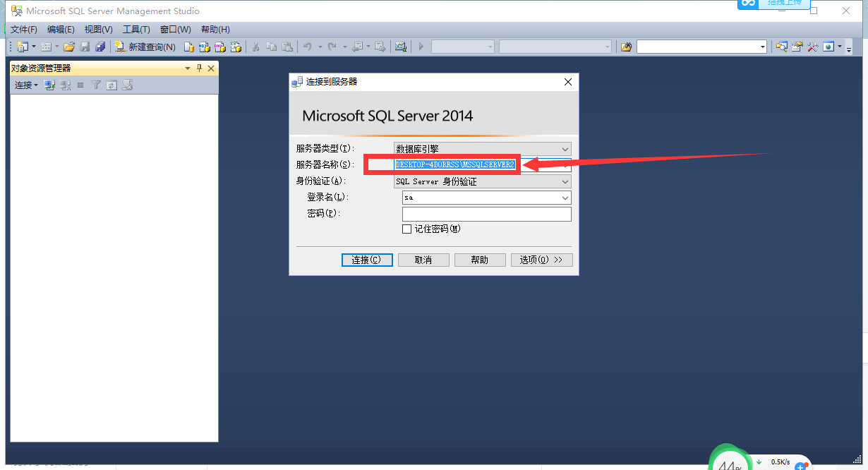Toggle the 记住密码(M) checkbox
This screenshot has width=868, height=470.
click(x=406, y=229)
